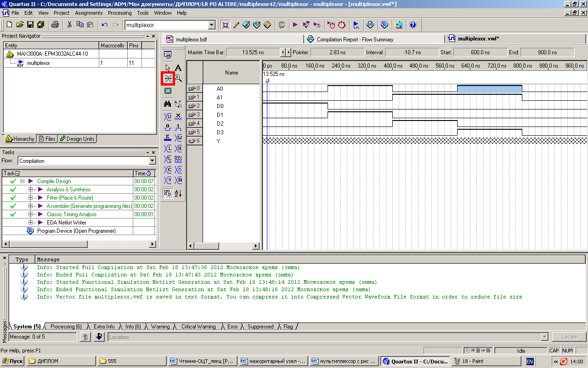The width and height of the screenshot is (588, 368).
Task: Apply Count Value (C) to waveform
Action: [168, 170]
